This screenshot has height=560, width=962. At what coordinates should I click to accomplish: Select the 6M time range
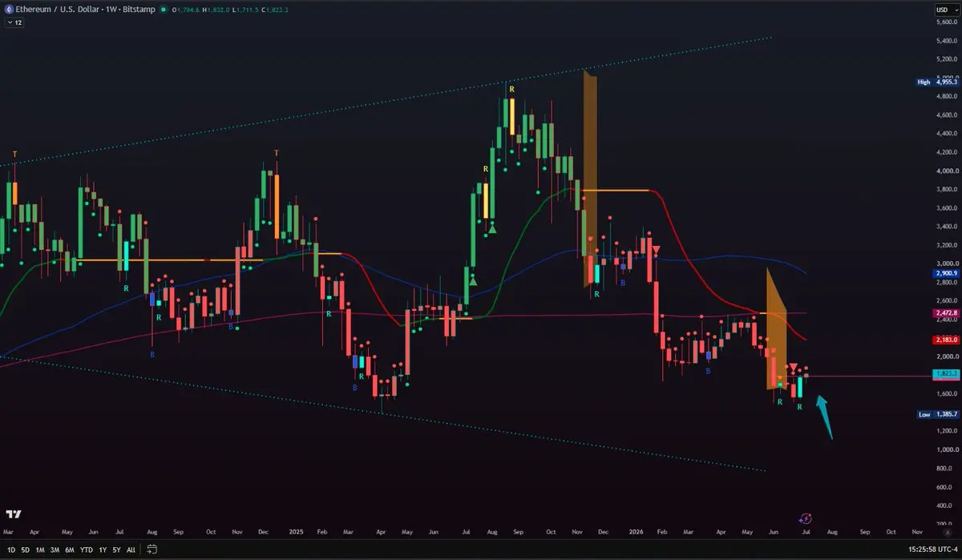coord(71,550)
